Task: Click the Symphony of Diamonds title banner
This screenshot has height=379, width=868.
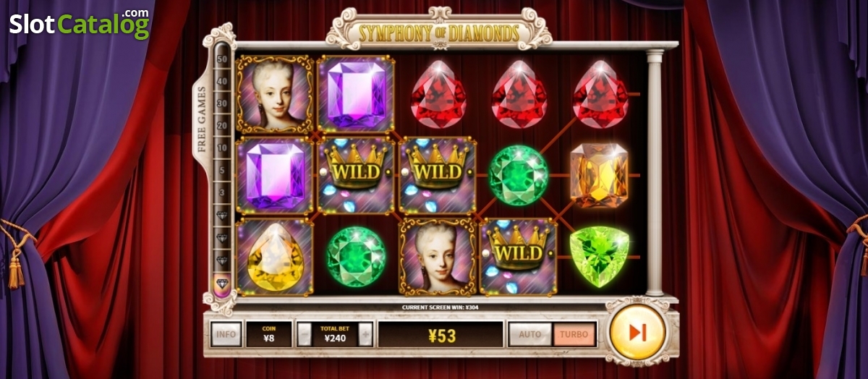Action: tap(439, 32)
